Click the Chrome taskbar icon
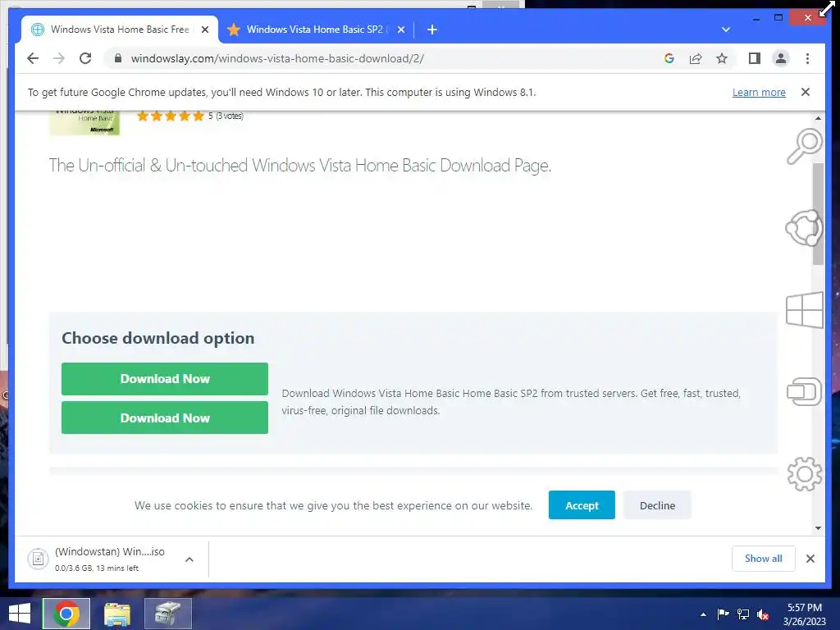The width and height of the screenshot is (840, 630). pyautogui.click(x=66, y=614)
